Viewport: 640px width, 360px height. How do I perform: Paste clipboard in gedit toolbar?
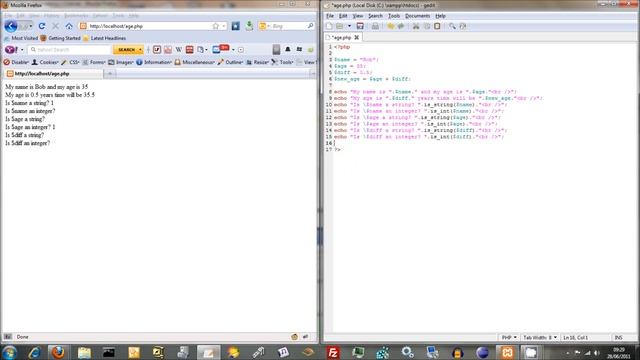coord(437,26)
